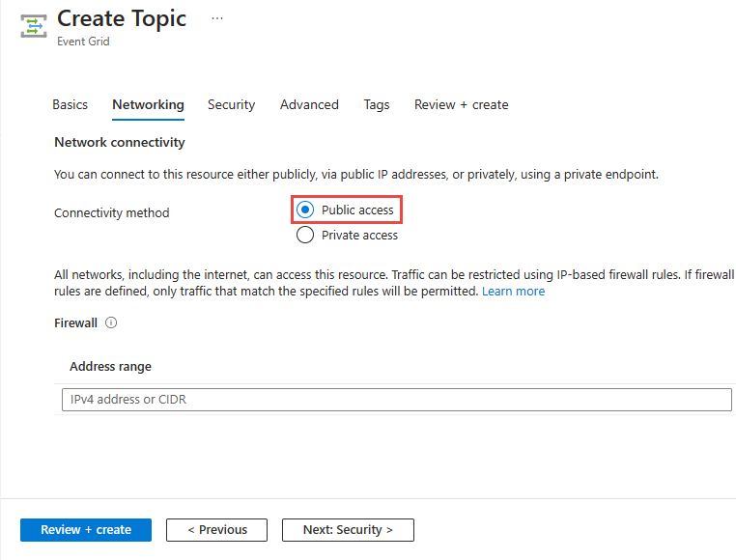Focus the IPv4 address or CIDR field
This screenshot has height=560, width=736.
click(396, 399)
